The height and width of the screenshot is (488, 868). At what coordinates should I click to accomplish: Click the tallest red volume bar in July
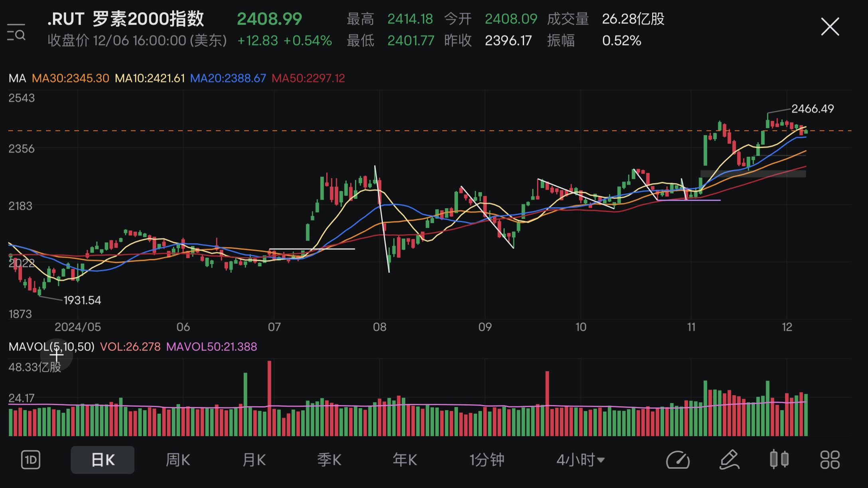coord(269,398)
